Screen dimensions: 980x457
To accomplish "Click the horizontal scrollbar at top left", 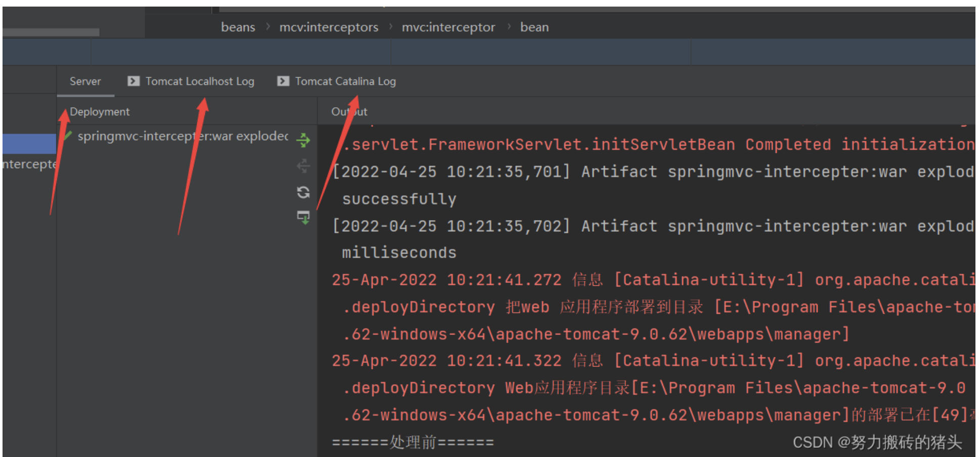I will click(51, 32).
